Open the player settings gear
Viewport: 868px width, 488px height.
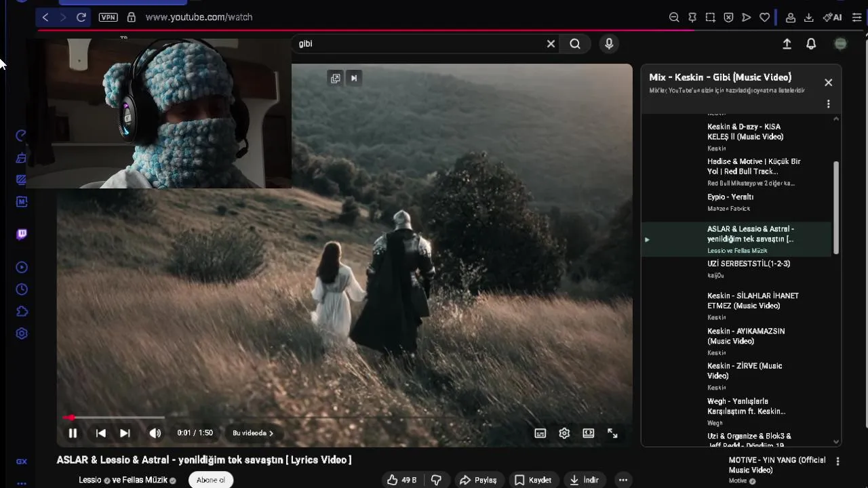[x=564, y=434]
